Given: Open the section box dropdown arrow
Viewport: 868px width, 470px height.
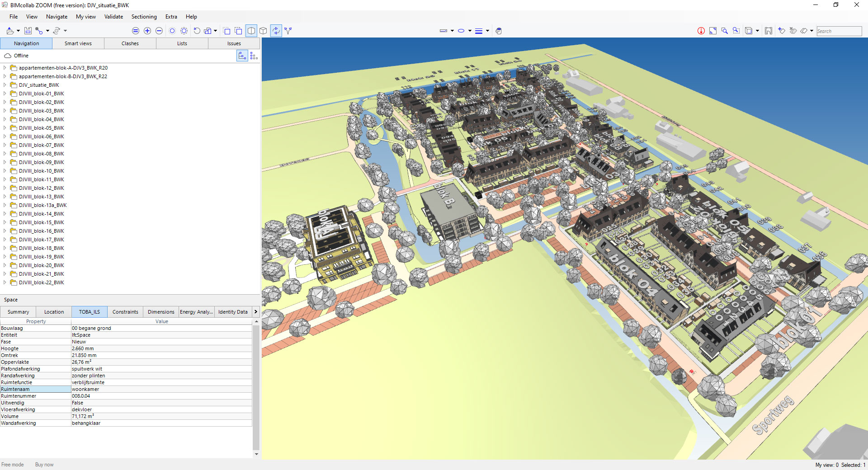Looking at the screenshot, I should pyautogui.click(x=757, y=31).
